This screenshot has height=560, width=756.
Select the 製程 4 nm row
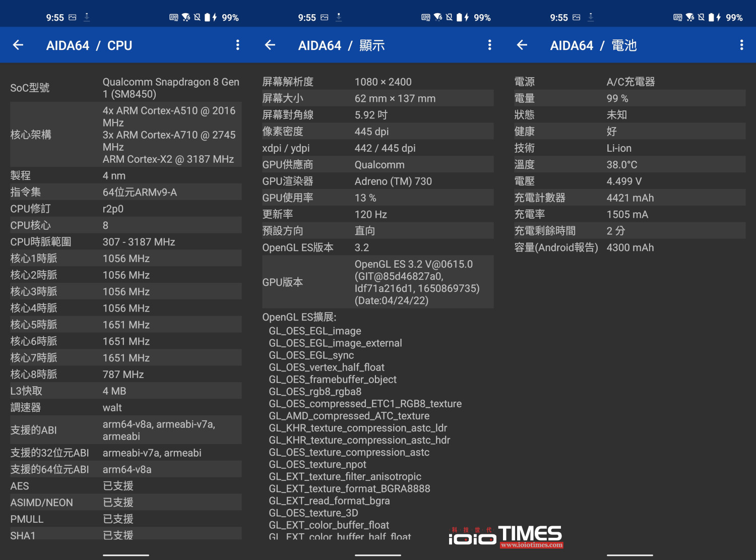tap(126, 175)
